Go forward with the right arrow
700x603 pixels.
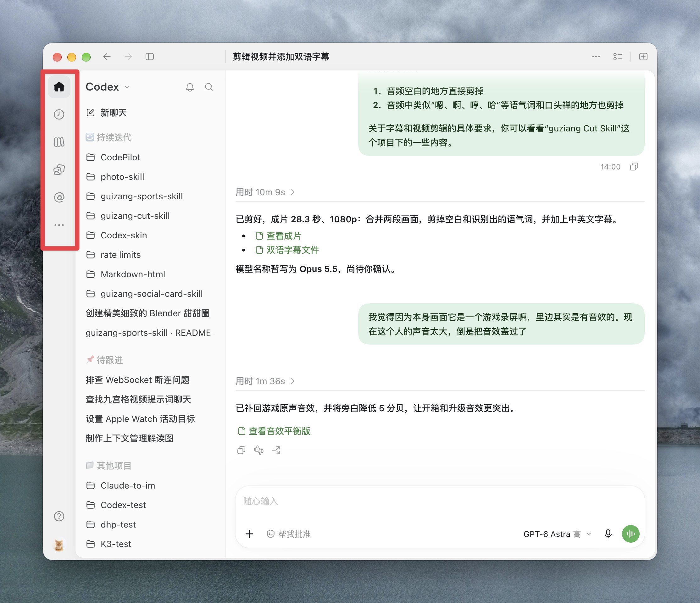(x=128, y=57)
